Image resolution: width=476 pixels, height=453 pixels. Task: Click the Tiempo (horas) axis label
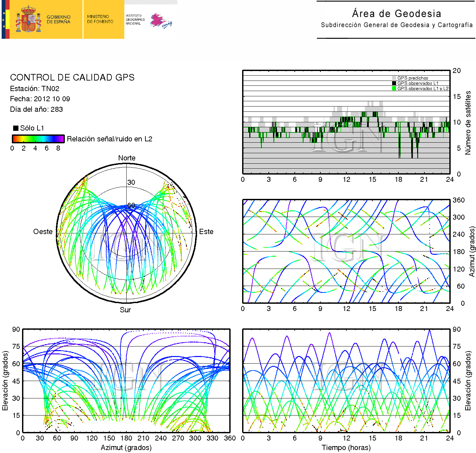(x=346, y=448)
